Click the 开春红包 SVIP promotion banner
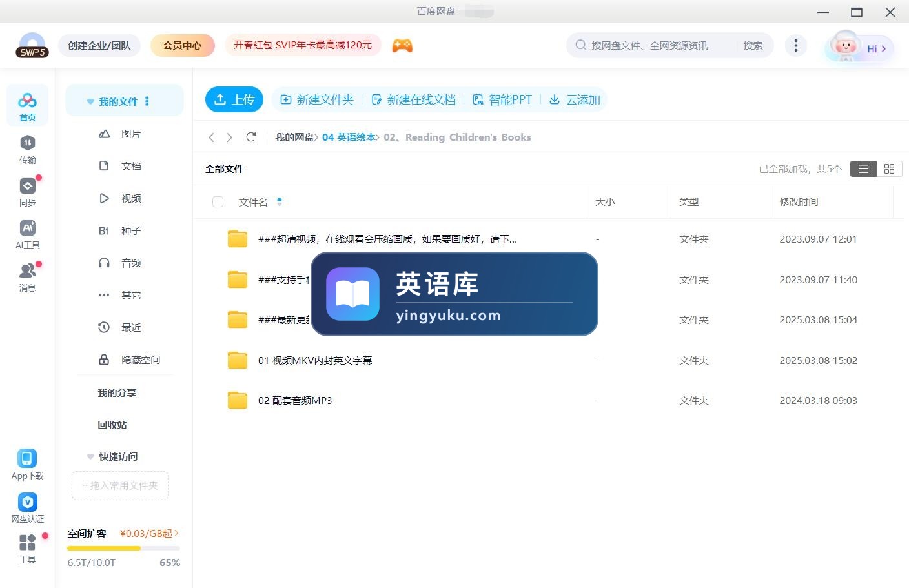 point(303,45)
